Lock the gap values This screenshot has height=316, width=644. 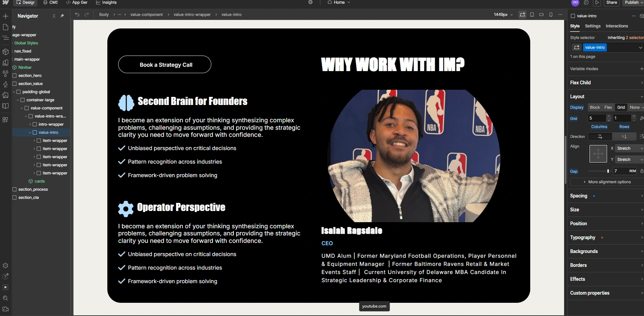pos(642,171)
